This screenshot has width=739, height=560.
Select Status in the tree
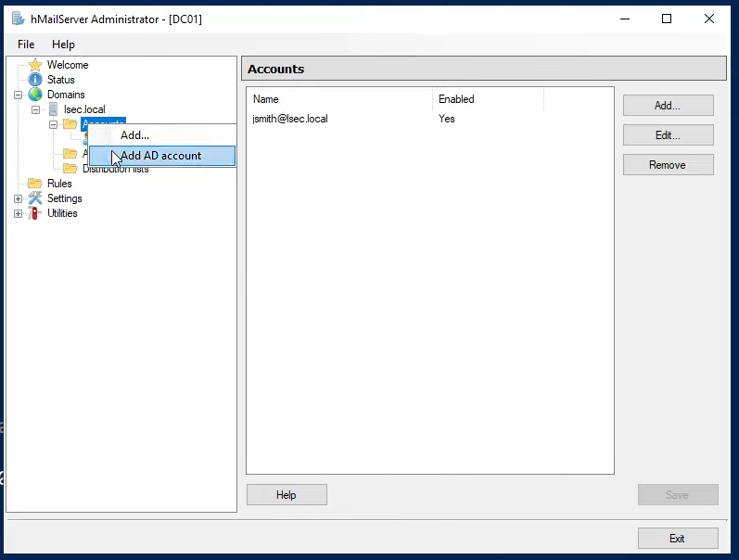61,80
